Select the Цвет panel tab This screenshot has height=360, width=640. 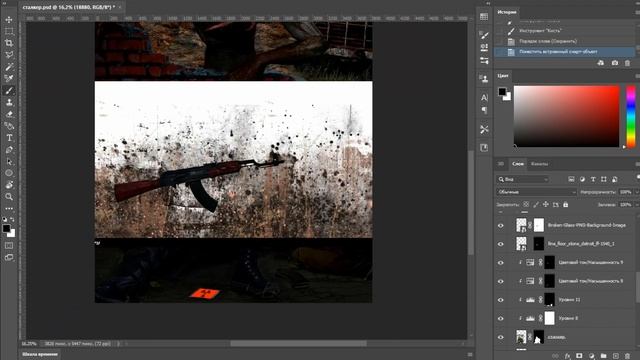(503, 76)
